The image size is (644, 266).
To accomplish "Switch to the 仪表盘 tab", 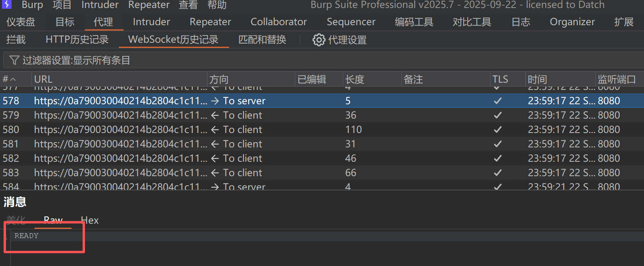I will point(21,22).
